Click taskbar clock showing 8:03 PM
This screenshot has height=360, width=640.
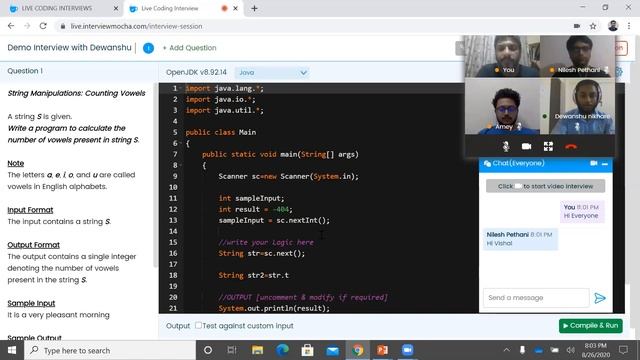click(x=596, y=350)
